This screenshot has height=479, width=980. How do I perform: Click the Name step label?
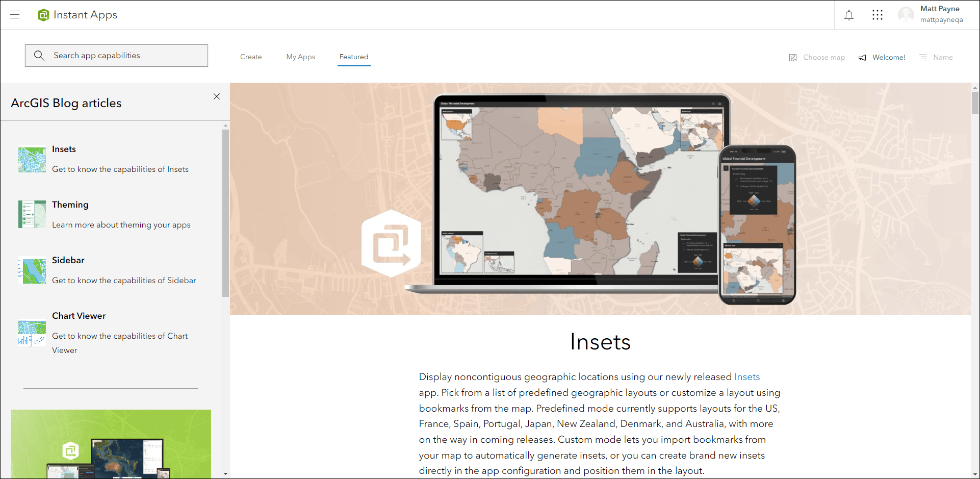click(x=943, y=58)
